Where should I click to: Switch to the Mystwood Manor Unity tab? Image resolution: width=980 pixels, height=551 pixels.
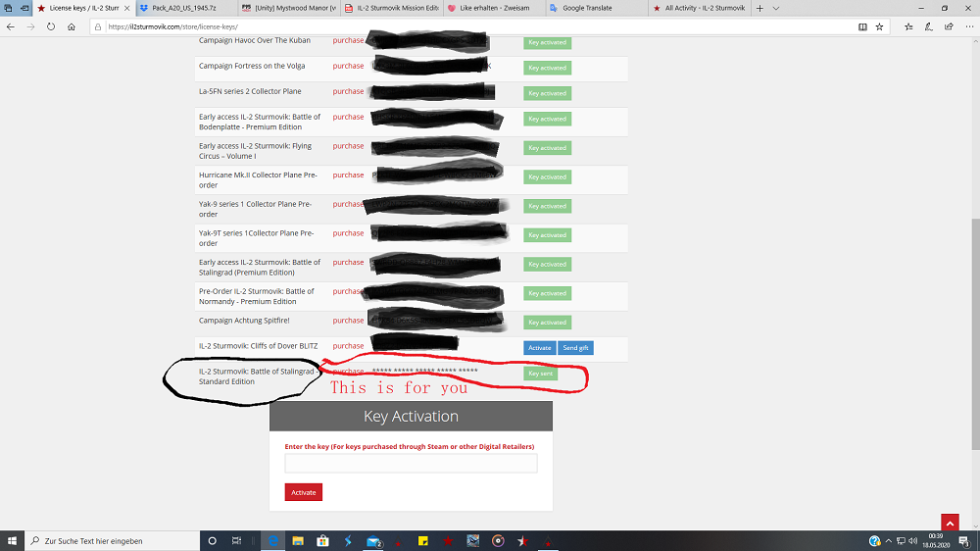point(288,8)
